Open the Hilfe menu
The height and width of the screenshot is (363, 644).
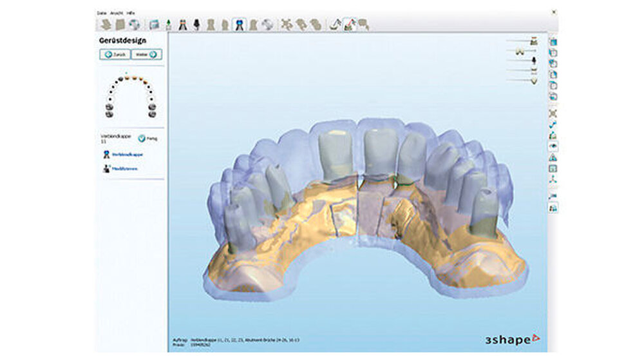point(129,12)
